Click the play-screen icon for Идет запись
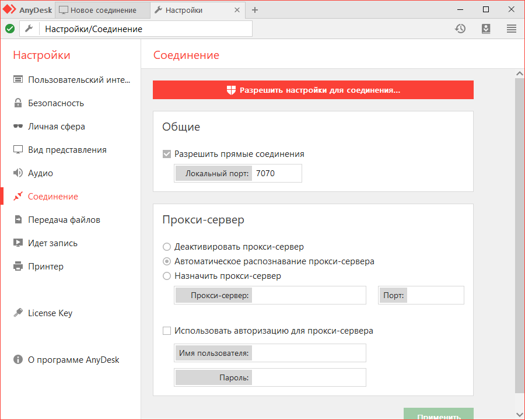Screen dimensions: 525x420 coord(18,243)
